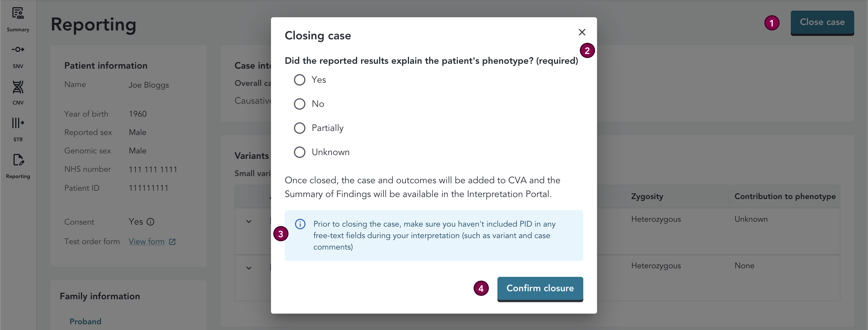
Task: Click the "Close case" button
Action: coord(822,22)
